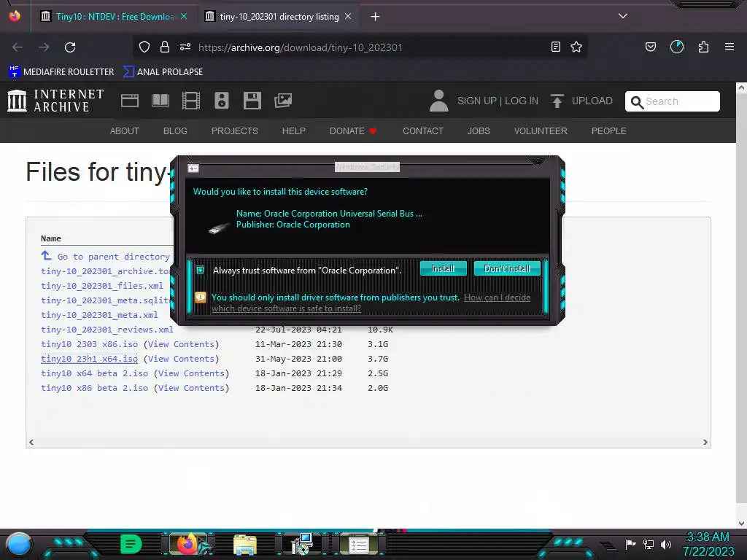Viewport: 747px width, 560px height.
Task: Open the permissions icon in address bar
Action: point(185,47)
